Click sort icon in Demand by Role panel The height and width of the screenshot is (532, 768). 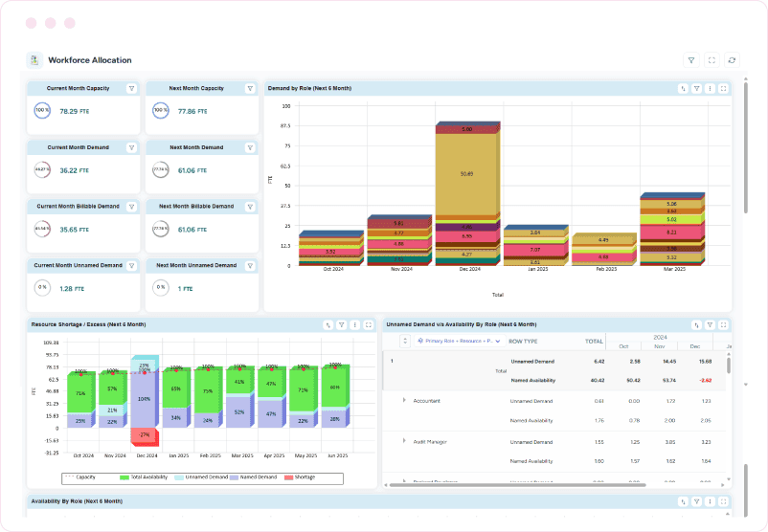tap(684, 89)
